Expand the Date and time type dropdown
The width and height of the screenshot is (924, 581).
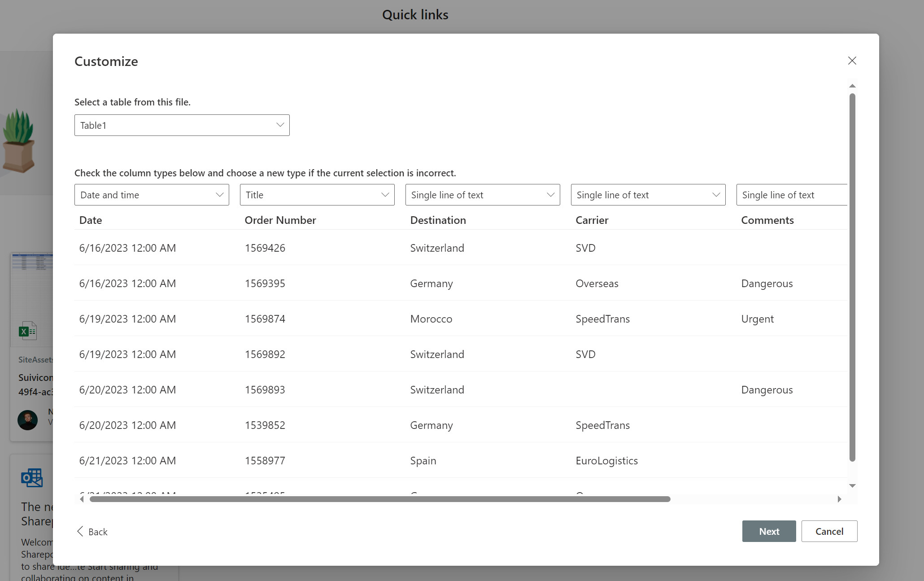click(x=152, y=195)
